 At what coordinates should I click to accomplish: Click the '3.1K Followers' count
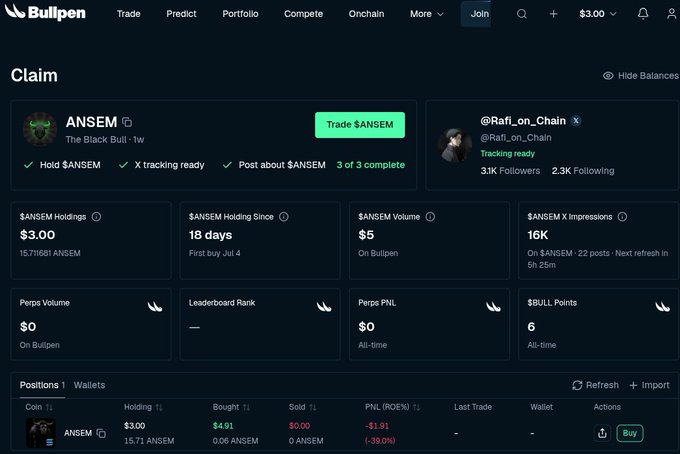pos(510,171)
